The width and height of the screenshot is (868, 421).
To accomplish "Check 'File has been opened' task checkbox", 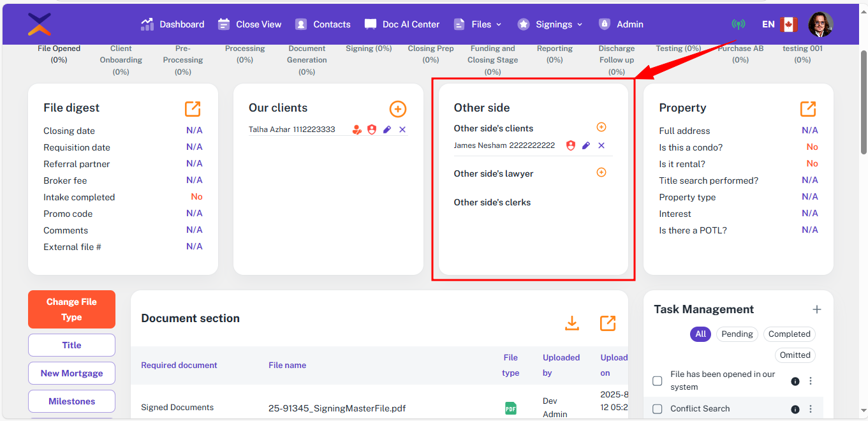I will tap(658, 381).
